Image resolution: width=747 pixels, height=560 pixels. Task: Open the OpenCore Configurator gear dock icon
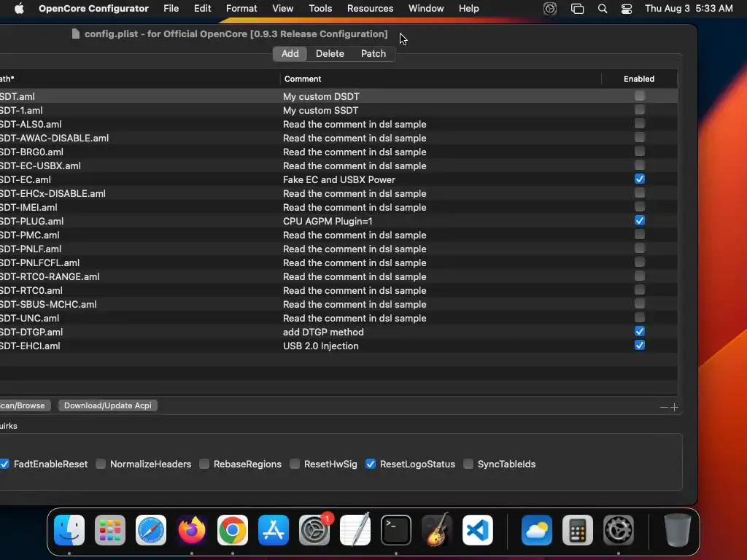[x=619, y=530]
